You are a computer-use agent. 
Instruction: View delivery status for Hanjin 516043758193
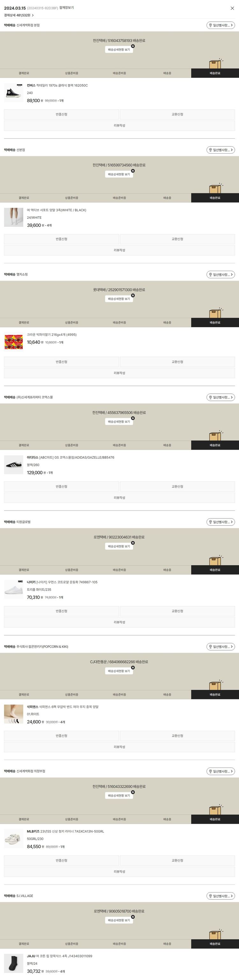[x=119, y=50]
